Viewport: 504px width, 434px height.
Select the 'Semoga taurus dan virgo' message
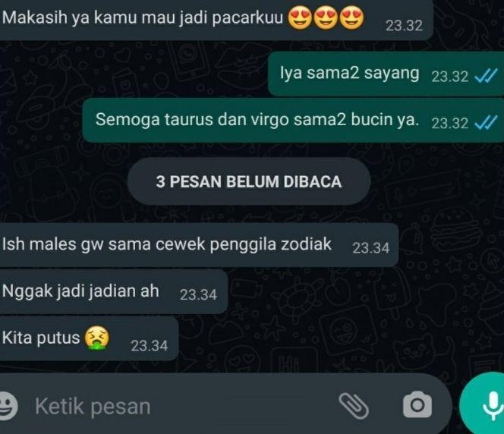[293, 121]
